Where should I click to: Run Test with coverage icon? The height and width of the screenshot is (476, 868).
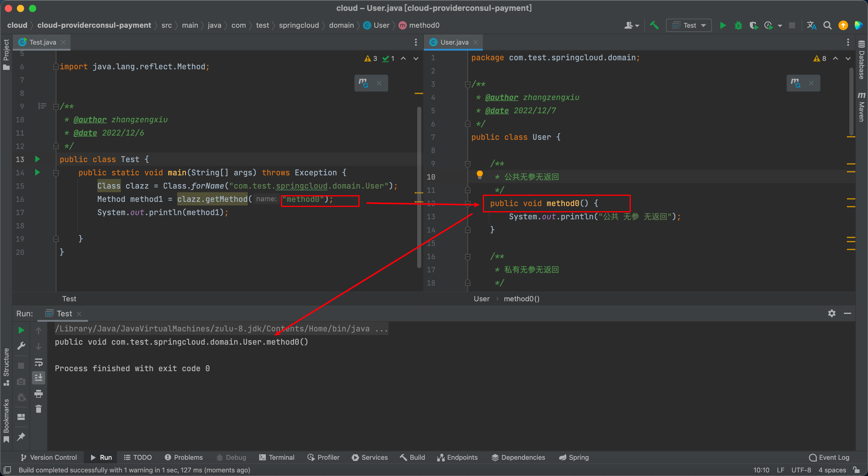(753, 25)
